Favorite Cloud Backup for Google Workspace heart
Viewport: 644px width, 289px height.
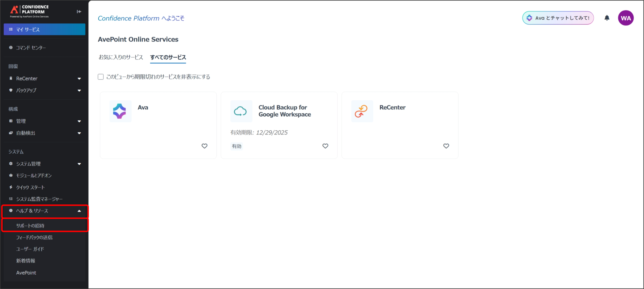click(325, 146)
